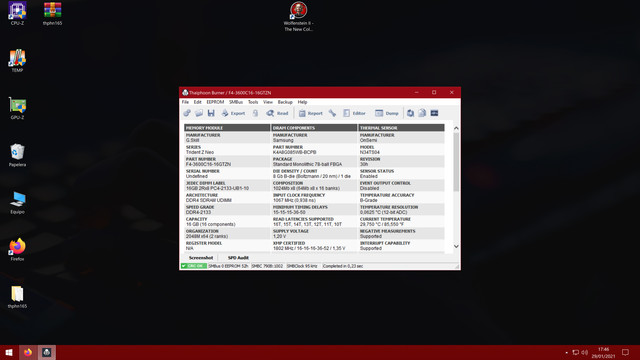
Task: Click the Read toolbar button
Action: [278, 113]
